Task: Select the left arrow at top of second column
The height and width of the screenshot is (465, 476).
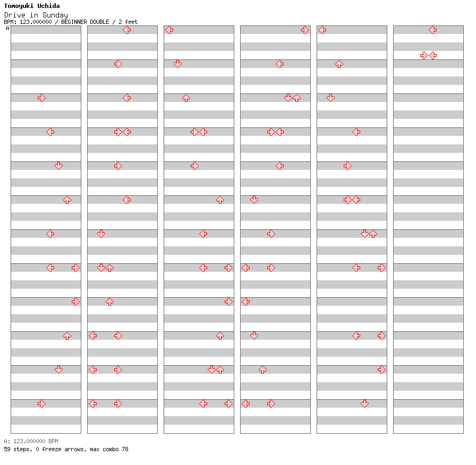Action: pyautogui.click(x=127, y=30)
